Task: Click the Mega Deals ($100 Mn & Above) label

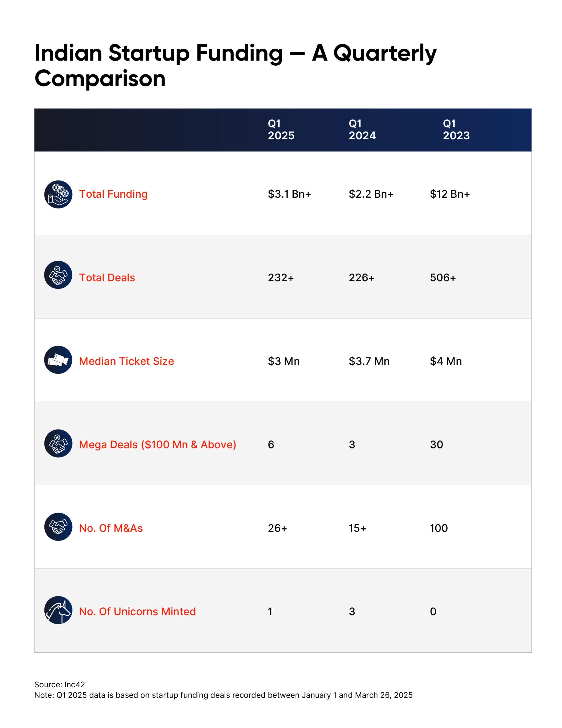Action: click(x=157, y=444)
